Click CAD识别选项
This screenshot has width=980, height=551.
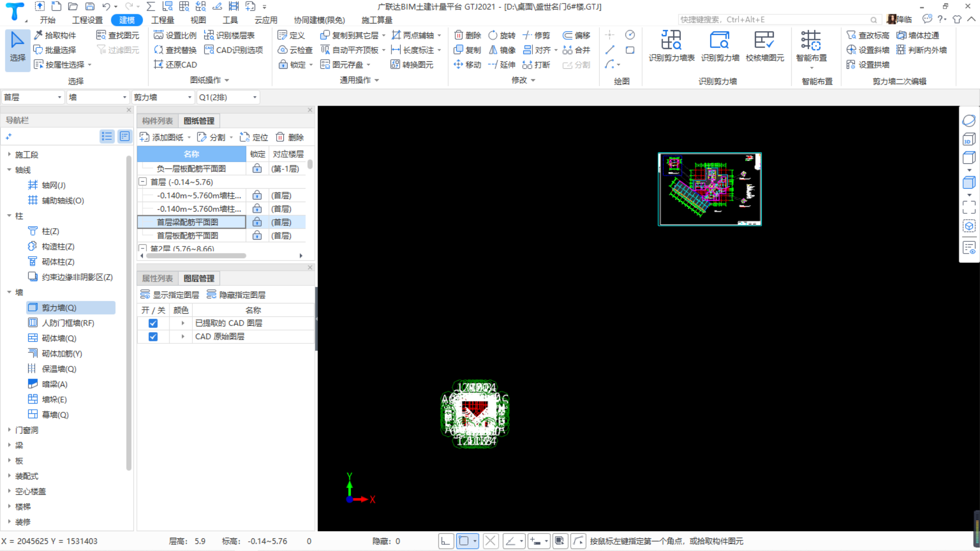234,50
